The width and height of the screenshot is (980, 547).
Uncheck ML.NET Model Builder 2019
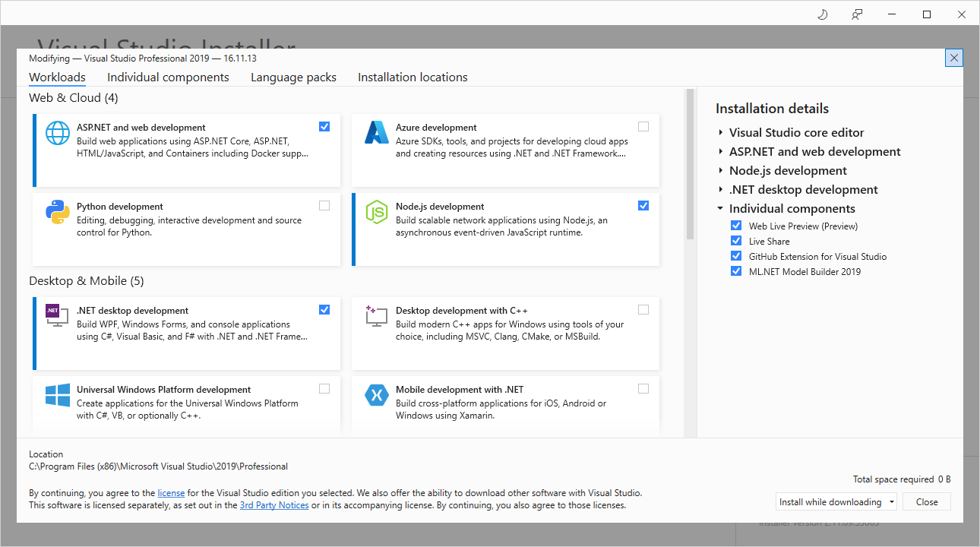[735, 271]
